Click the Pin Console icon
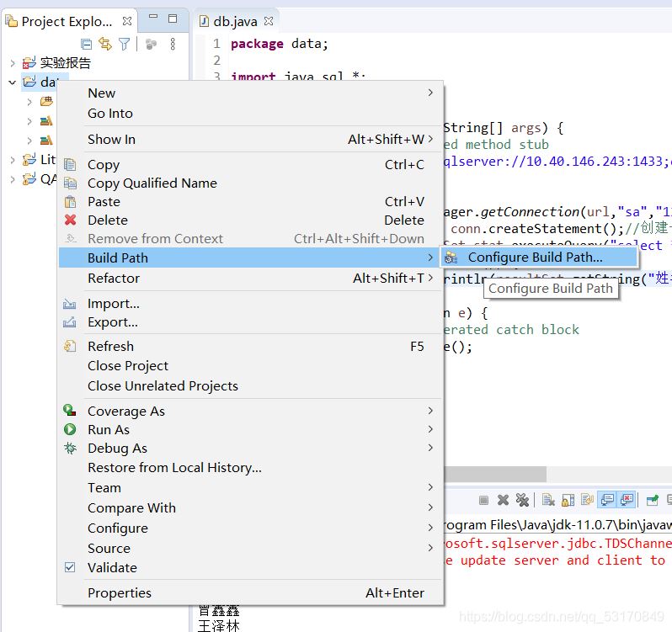The height and width of the screenshot is (632, 672). pyautogui.click(x=653, y=500)
